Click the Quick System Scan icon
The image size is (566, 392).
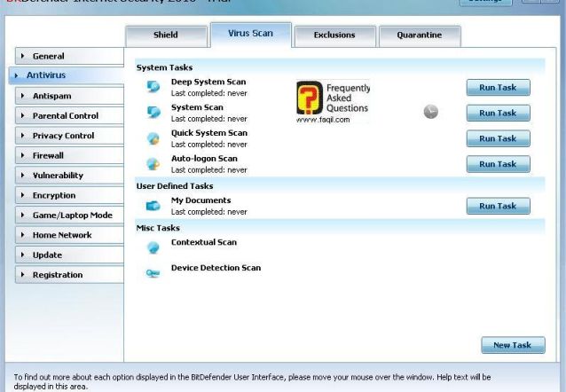[x=153, y=138]
